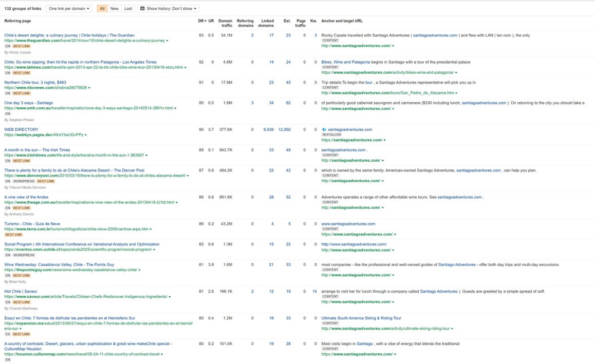Open the 'Show history: Don't show' dropdown
This screenshot has height=364, width=595.
pyautogui.click(x=169, y=8)
